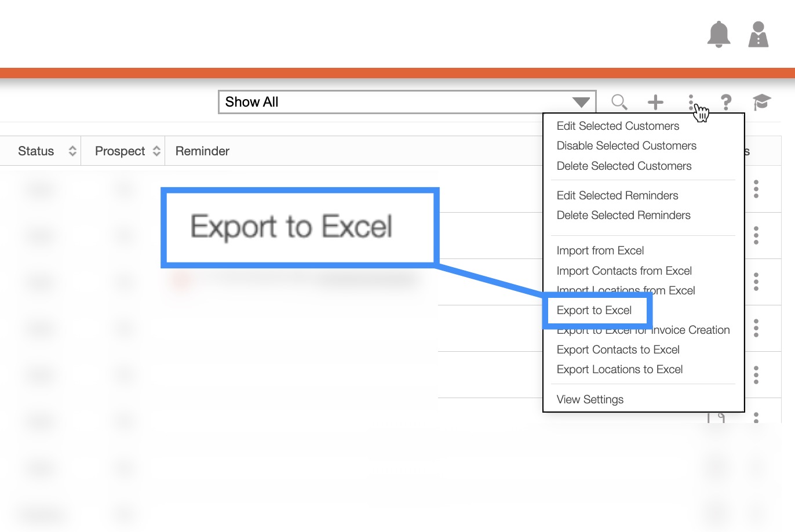The image size is (795, 532).
Task: Sort by the Status column arrows
Action: [x=72, y=151]
